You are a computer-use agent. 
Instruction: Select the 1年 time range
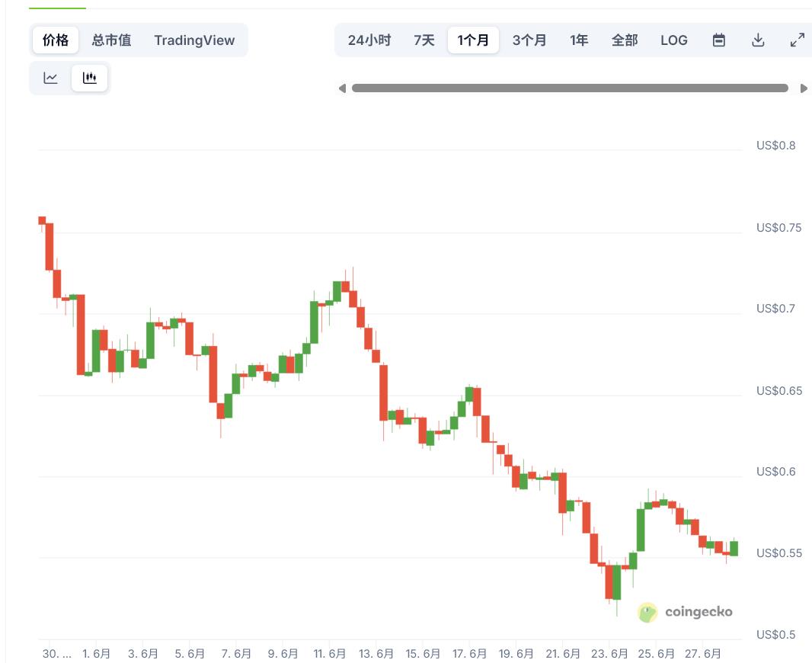point(579,40)
